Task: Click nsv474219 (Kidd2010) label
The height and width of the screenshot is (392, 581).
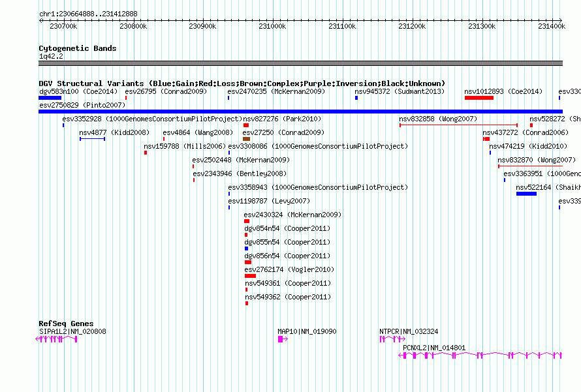Action: pyautogui.click(x=528, y=146)
